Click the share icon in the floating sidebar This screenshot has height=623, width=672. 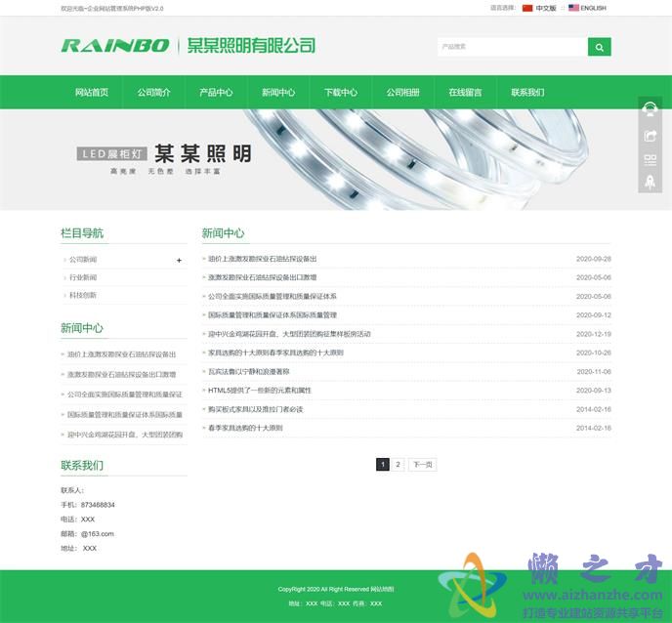tap(650, 136)
